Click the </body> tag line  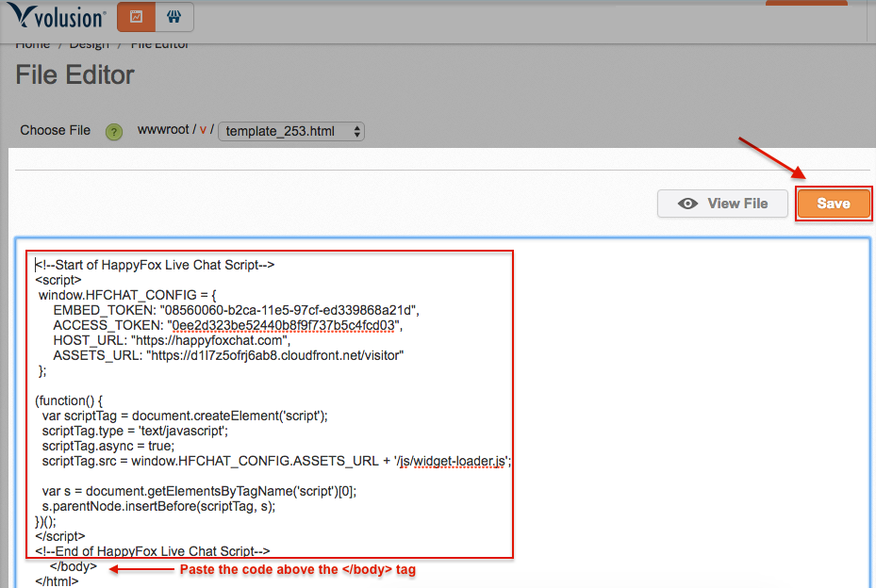point(74,566)
